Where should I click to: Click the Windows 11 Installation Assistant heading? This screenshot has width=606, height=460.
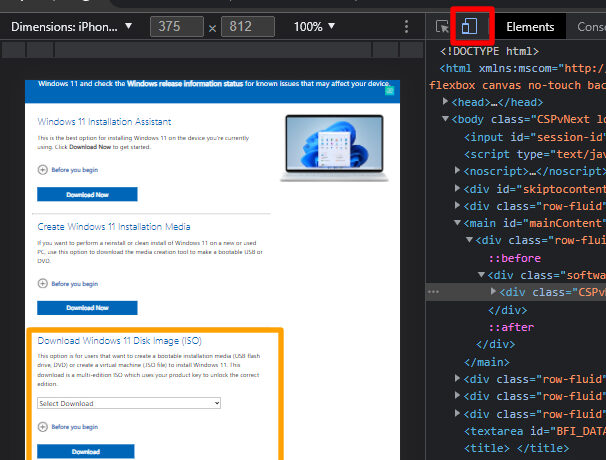[104, 122]
